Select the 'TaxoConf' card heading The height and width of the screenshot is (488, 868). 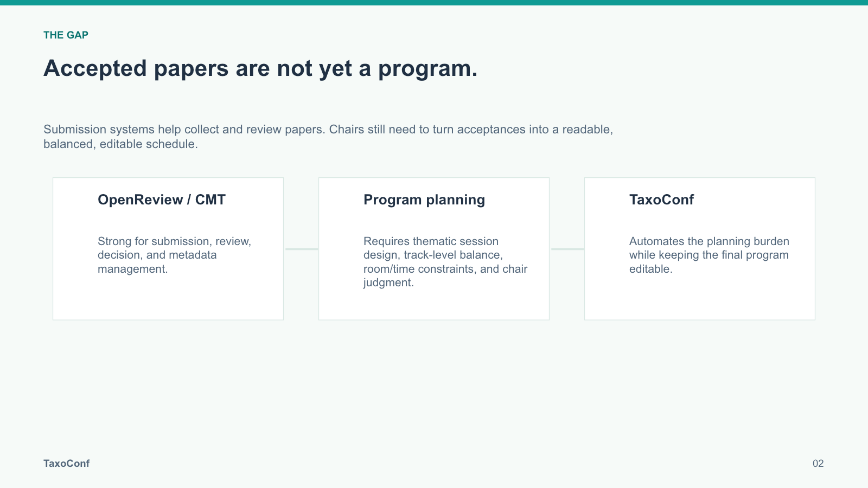(x=661, y=200)
